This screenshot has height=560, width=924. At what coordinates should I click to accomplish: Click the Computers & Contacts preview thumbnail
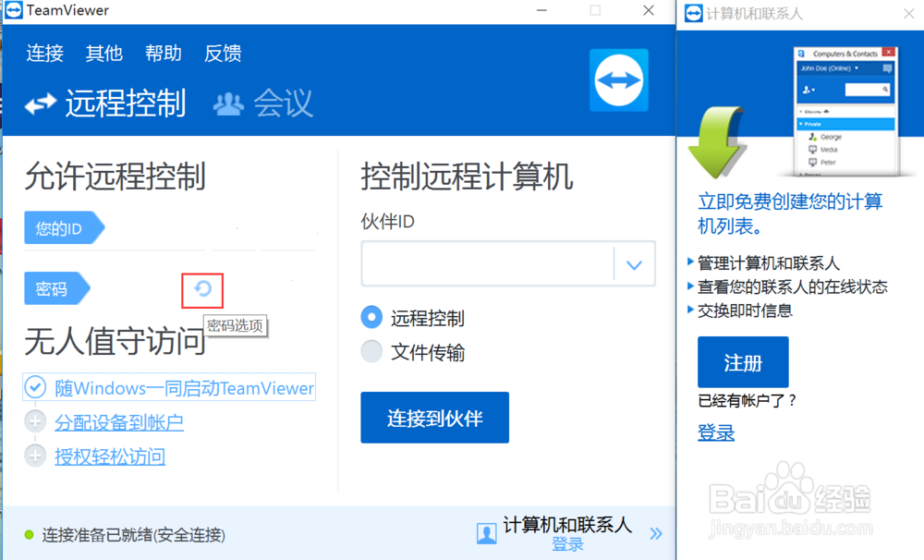click(846, 112)
